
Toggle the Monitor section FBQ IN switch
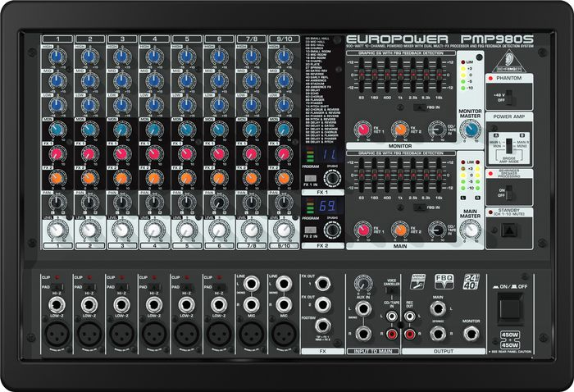point(420,107)
